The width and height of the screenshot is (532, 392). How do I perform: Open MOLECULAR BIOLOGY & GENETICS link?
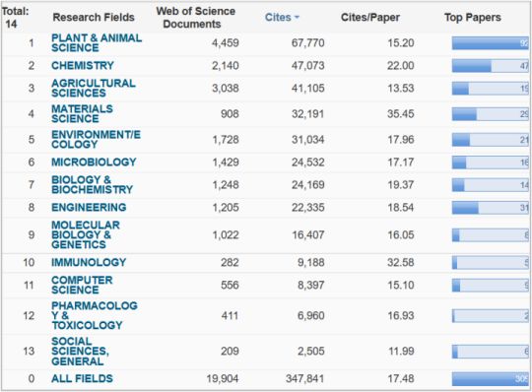86,234
